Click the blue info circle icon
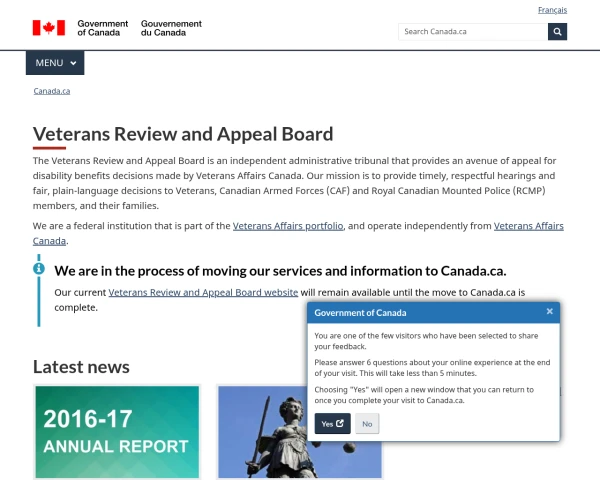The width and height of the screenshot is (600, 480). pos(39,268)
